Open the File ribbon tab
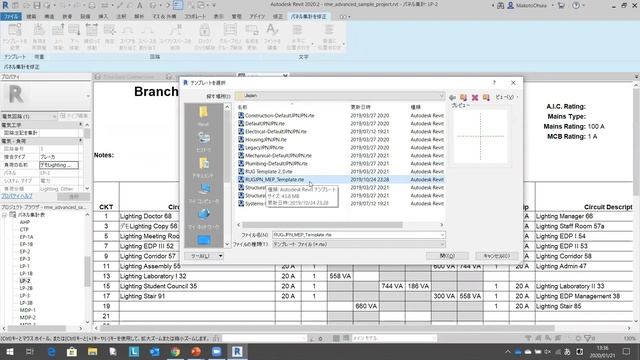 (x=11, y=16)
